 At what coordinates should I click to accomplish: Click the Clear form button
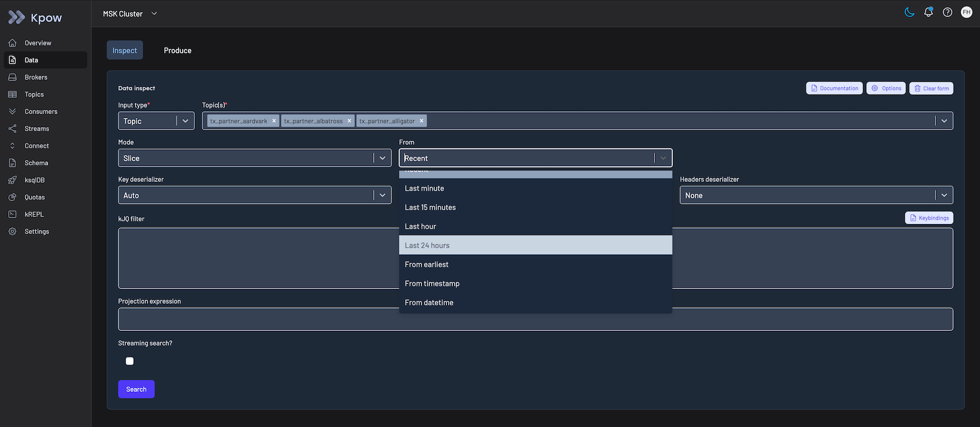[931, 88]
